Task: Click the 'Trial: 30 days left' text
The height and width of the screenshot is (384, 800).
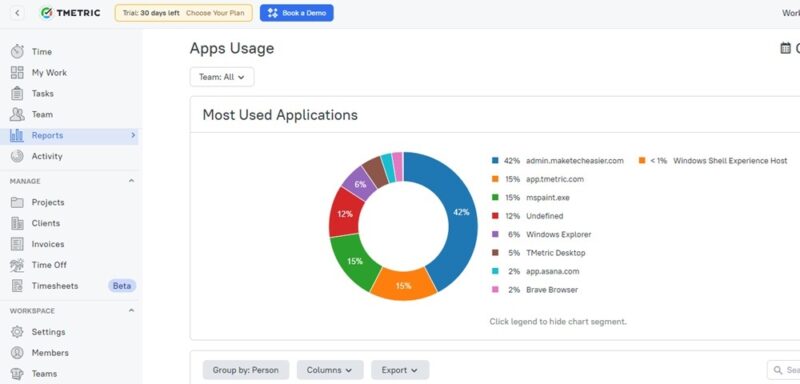Action: [151, 13]
